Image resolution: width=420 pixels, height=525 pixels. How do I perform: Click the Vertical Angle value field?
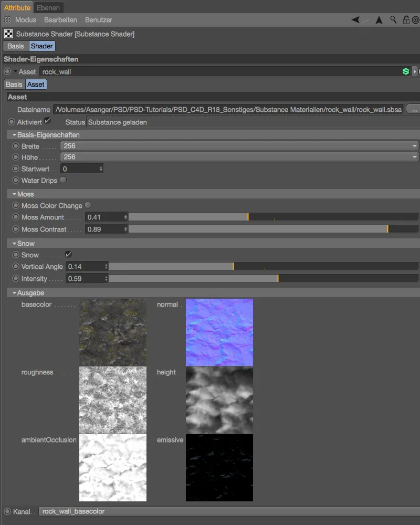(x=87, y=267)
